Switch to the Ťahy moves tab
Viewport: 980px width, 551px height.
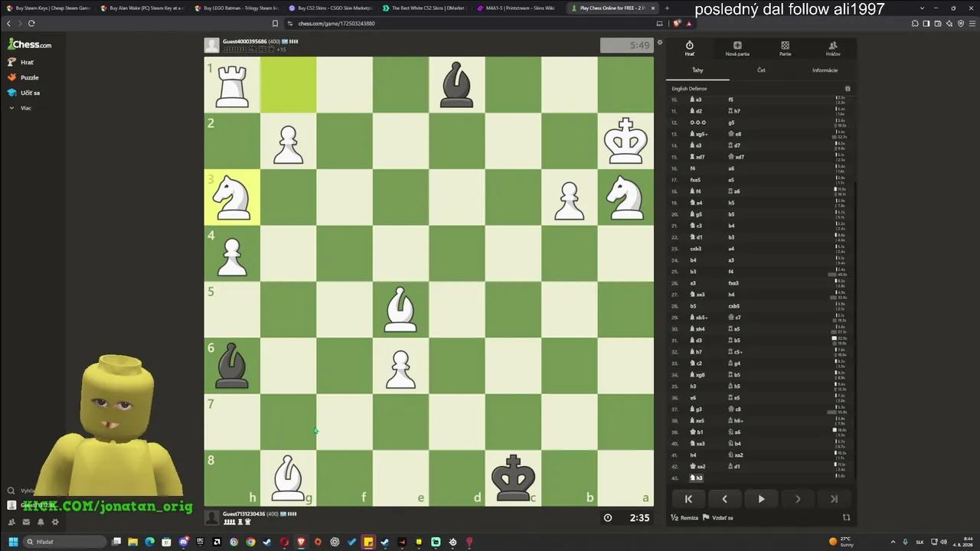click(697, 70)
